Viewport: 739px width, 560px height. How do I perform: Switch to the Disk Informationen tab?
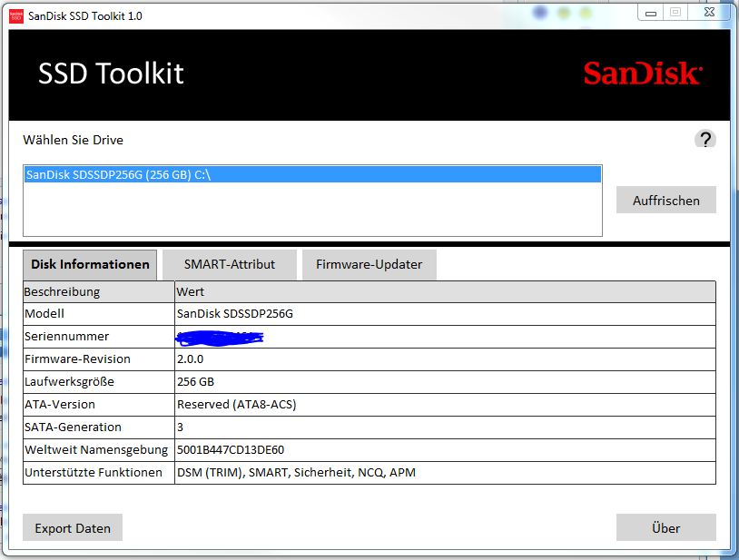[x=90, y=264]
